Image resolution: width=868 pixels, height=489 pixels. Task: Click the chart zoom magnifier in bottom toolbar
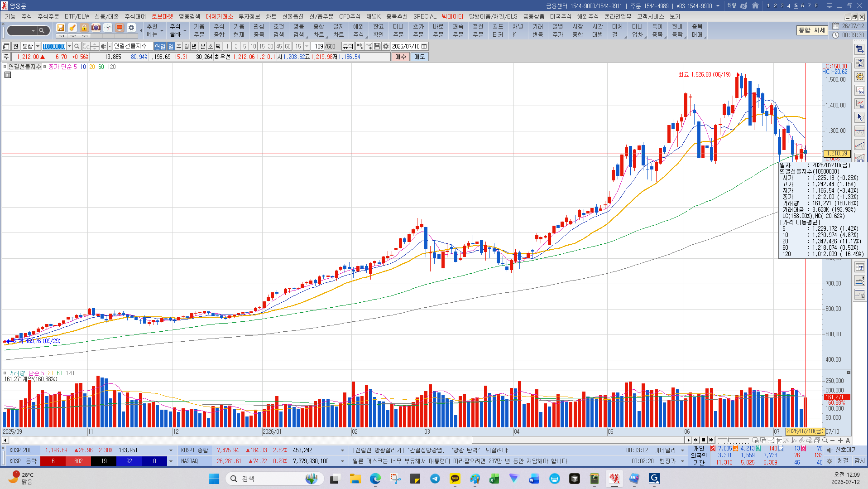tap(825, 440)
